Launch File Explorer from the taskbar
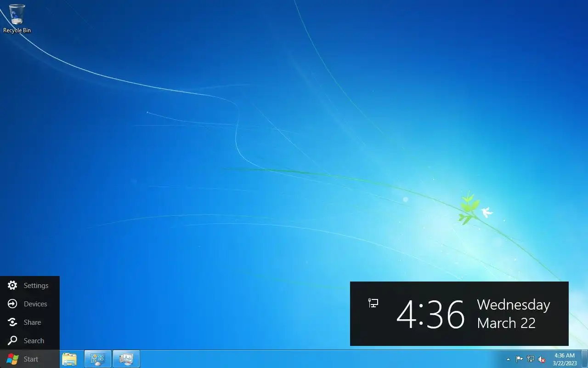 point(69,359)
